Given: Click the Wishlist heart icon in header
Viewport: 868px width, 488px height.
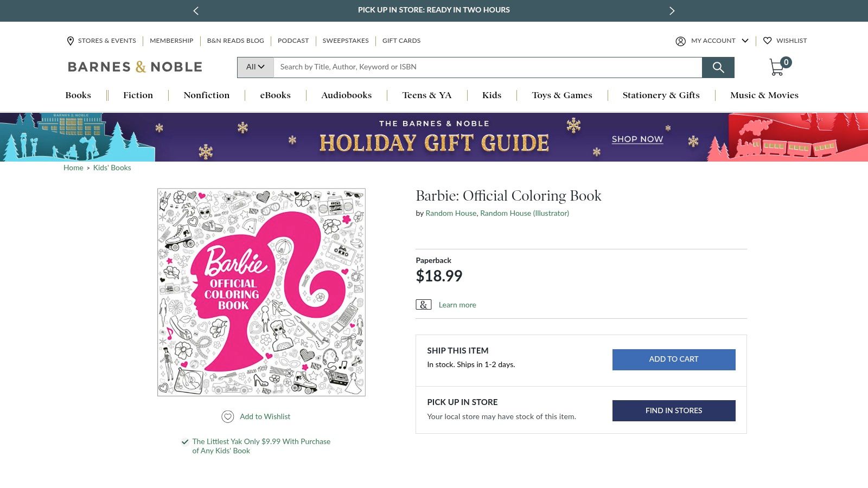Looking at the screenshot, I should 768,41.
